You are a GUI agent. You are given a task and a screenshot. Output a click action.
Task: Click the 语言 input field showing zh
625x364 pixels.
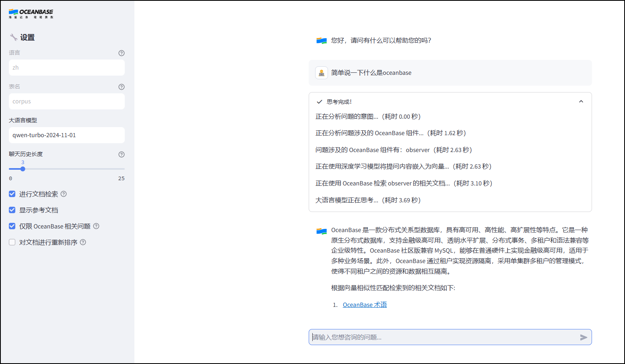[x=67, y=68]
